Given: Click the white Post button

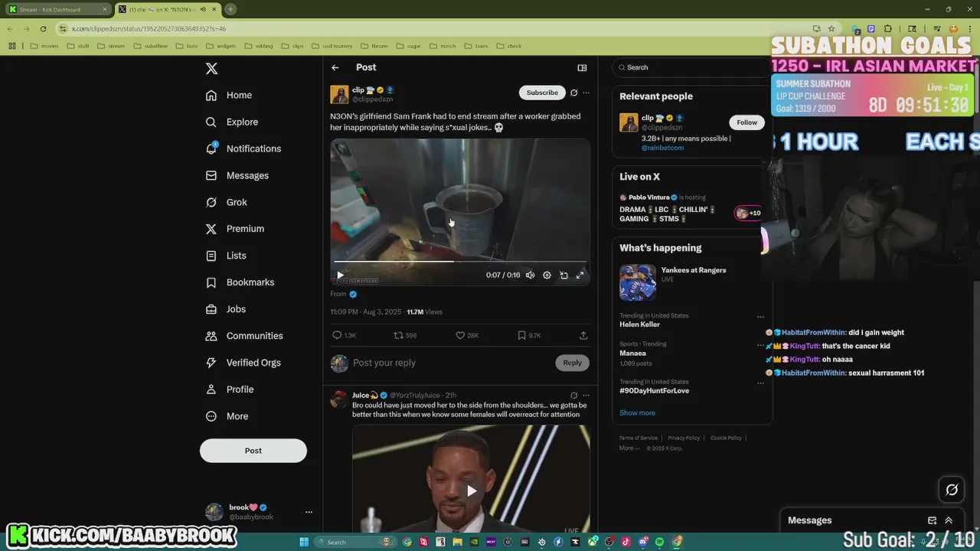Looking at the screenshot, I should (253, 451).
